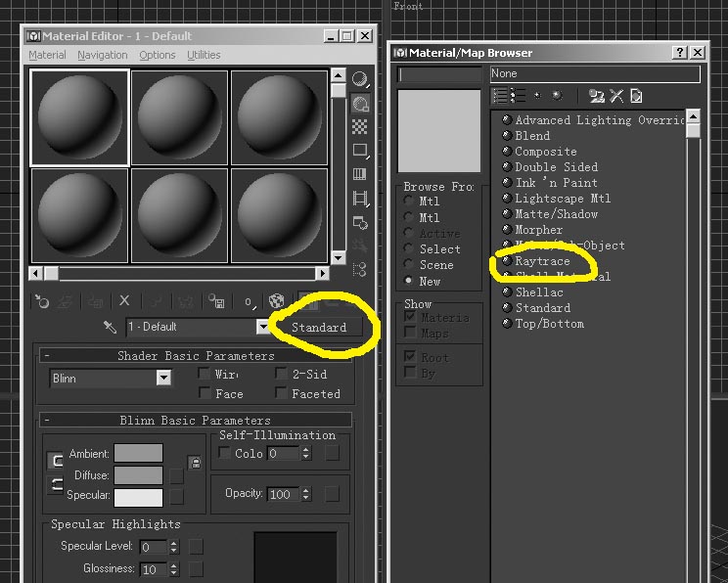
Task: Click the Standard material type button
Action: [x=319, y=327]
